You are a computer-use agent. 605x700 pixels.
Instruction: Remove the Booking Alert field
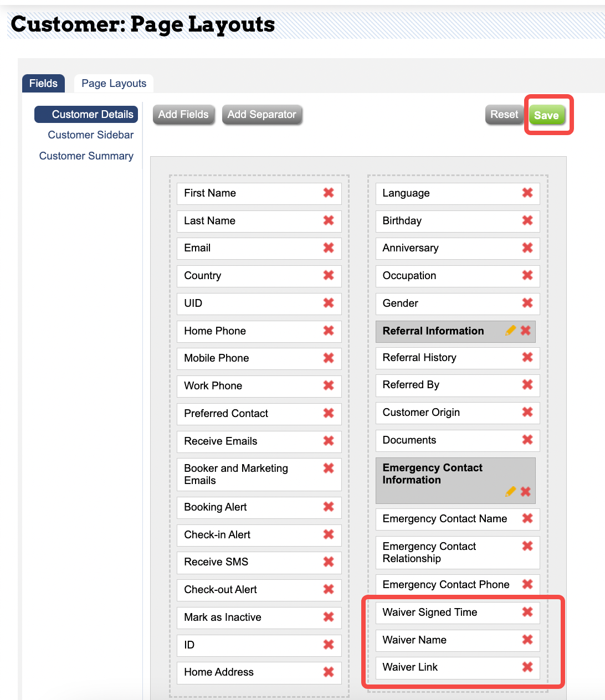click(329, 507)
